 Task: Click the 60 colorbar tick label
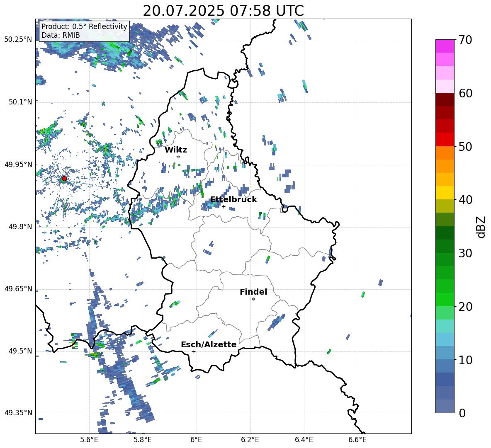(x=465, y=93)
